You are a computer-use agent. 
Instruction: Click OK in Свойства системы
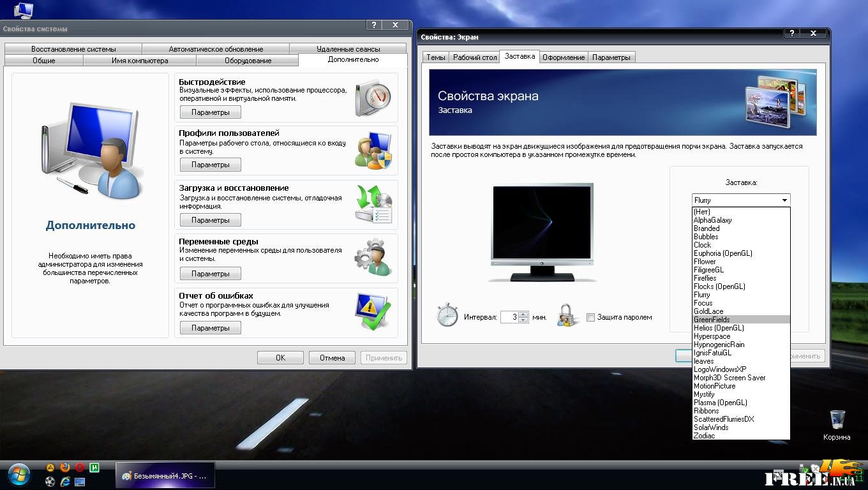[280, 357]
